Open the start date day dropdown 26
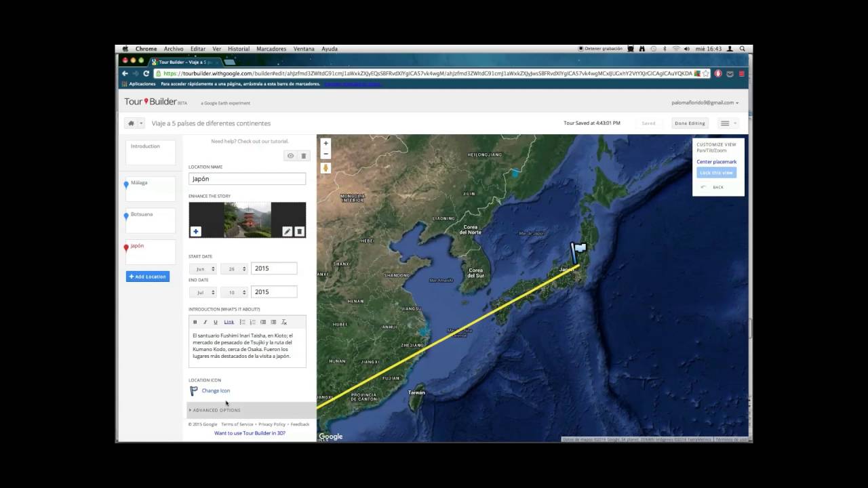The image size is (868, 488). click(234, 269)
